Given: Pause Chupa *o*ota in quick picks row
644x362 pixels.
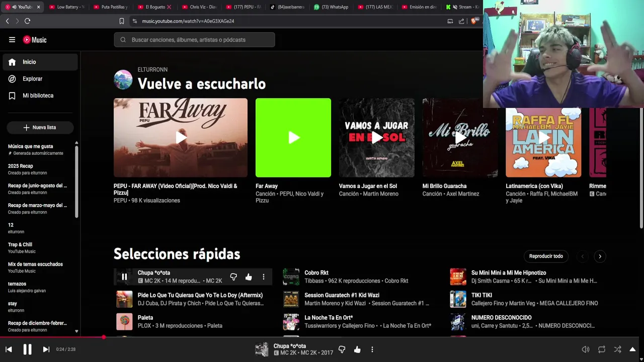Looking at the screenshot, I should click(x=124, y=277).
